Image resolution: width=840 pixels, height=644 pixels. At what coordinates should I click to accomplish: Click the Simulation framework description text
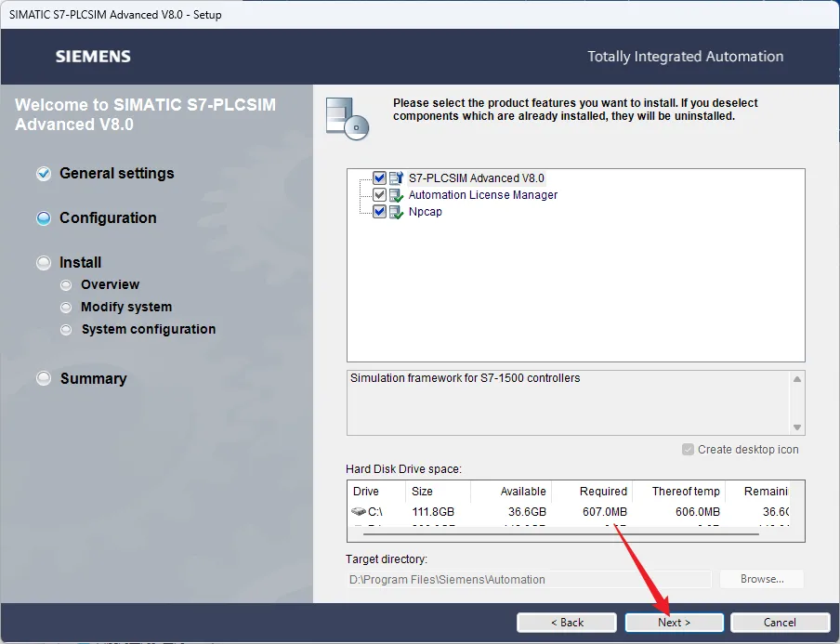point(465,378)
